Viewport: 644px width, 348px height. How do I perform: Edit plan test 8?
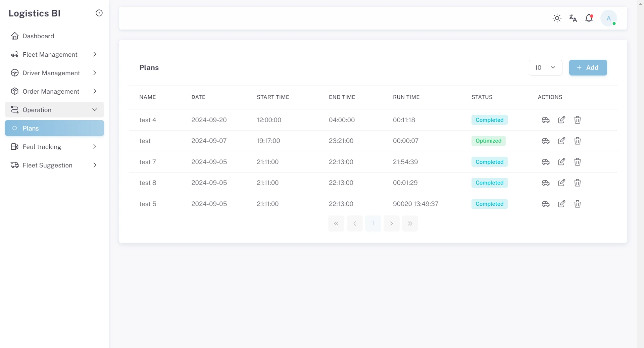[561, 183]
